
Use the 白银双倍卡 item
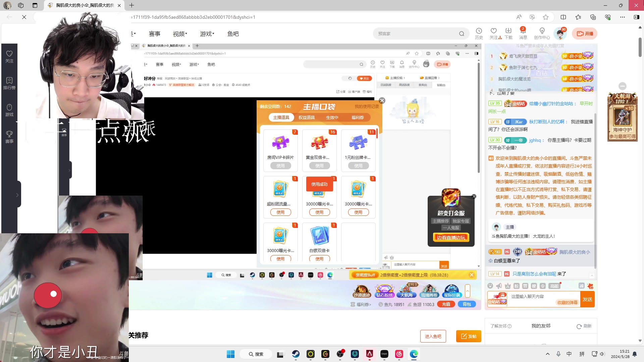click(x=319, y=258)
